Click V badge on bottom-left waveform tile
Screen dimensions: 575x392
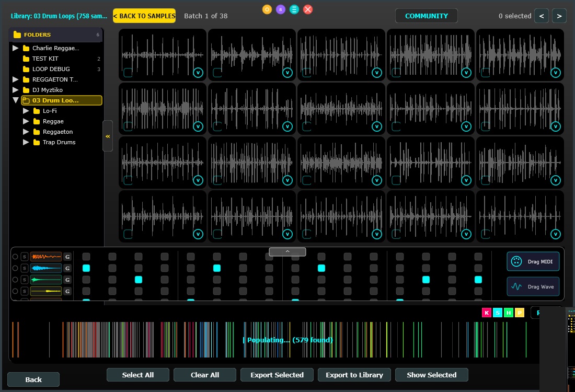[x=198, y=234]
